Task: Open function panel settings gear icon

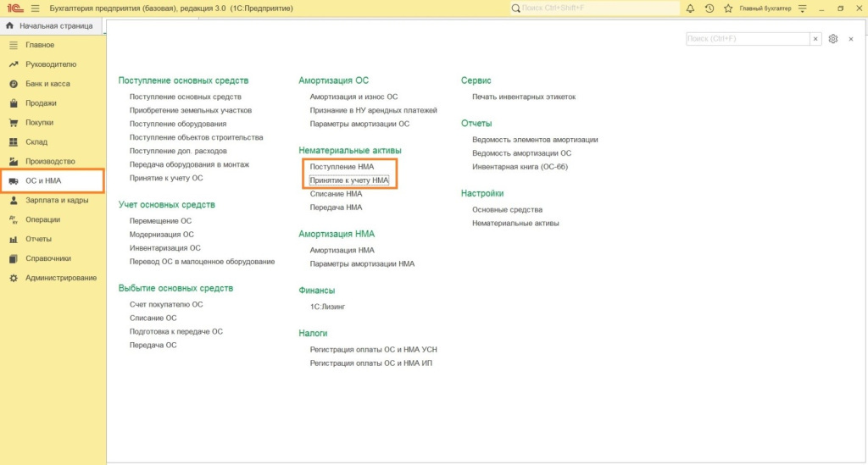Action: (x=833, y=39)
